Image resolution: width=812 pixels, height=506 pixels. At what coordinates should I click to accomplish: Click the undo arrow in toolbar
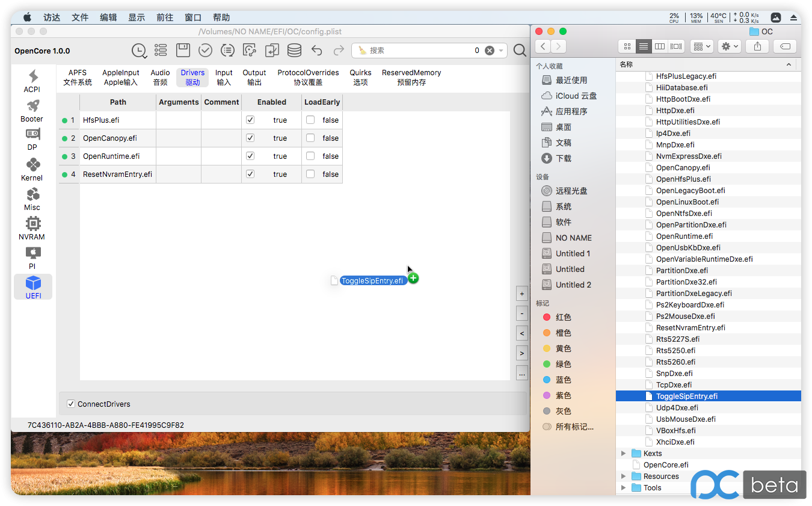[x=316, y=51]
